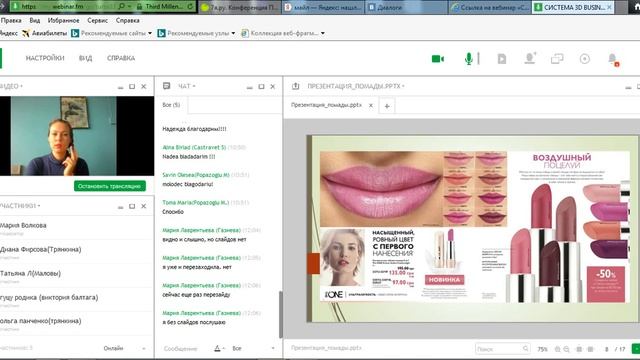The width and height of the screenshot is (640, 360).
Task: Click chat sender Alina Birlad (Castravet S)
Action: tap(194, 147)
